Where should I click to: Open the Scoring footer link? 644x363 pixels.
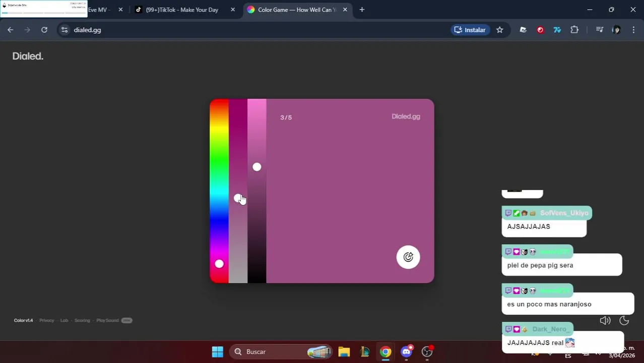[82, 321]
